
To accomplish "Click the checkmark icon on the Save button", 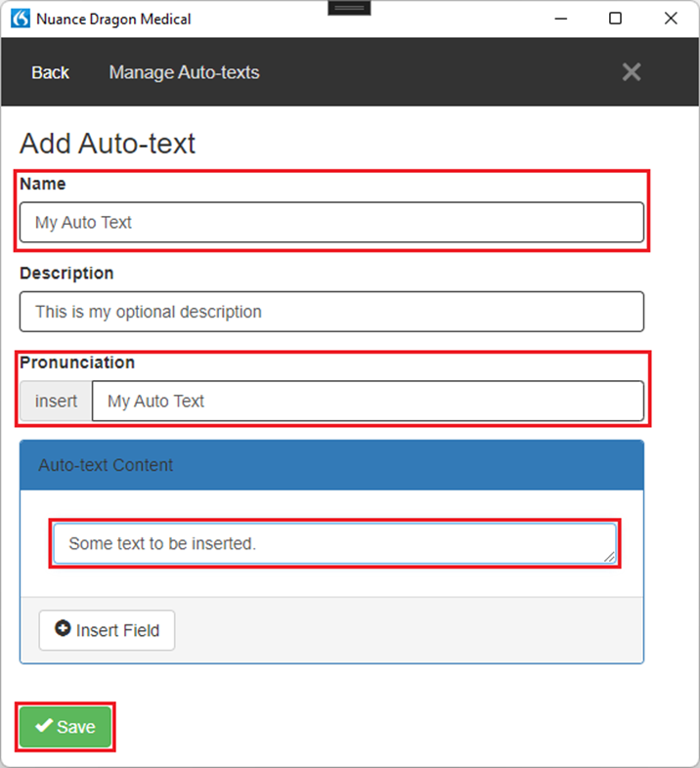I will [44, 726].
